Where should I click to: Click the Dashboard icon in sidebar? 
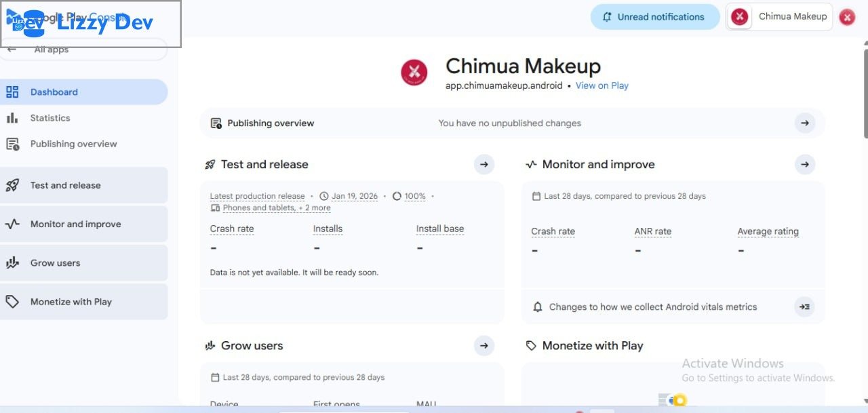coord(12,92)
